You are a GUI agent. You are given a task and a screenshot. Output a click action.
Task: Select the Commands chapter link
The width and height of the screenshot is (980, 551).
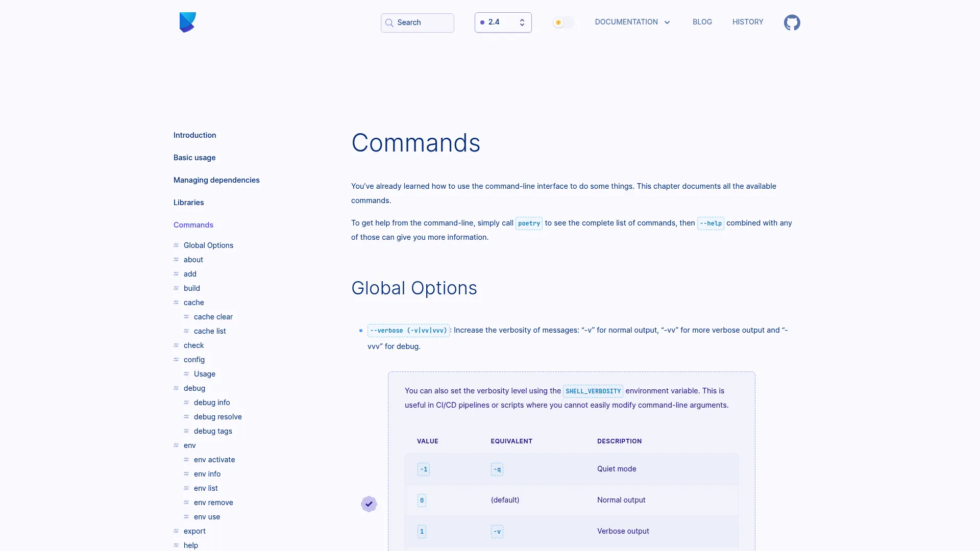pos(193,225)
